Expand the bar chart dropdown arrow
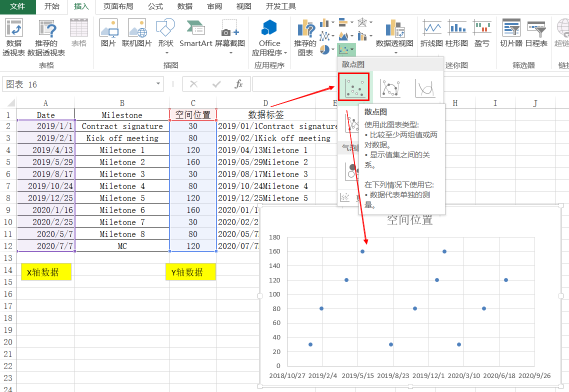Image resolution: width=569 pixels, height=392 pixels. [351, 22]
